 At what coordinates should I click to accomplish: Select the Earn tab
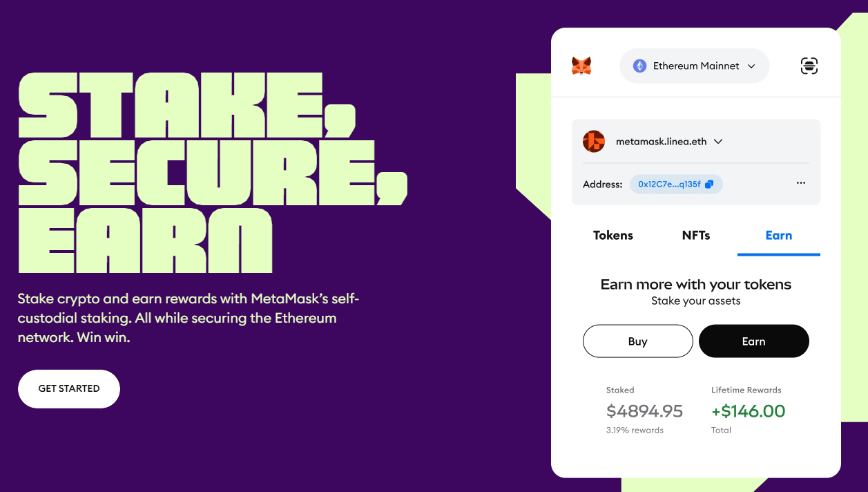pos(779,236)
